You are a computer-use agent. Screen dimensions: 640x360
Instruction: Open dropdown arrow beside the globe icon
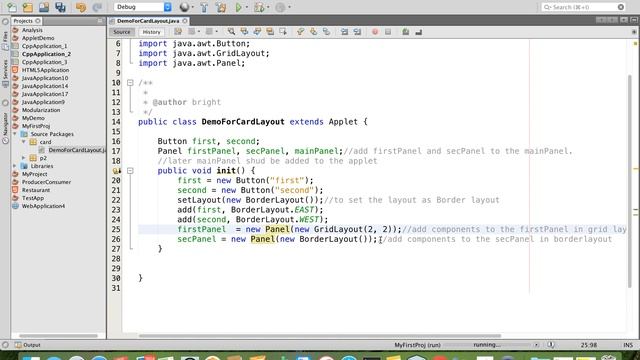point(192,7)
